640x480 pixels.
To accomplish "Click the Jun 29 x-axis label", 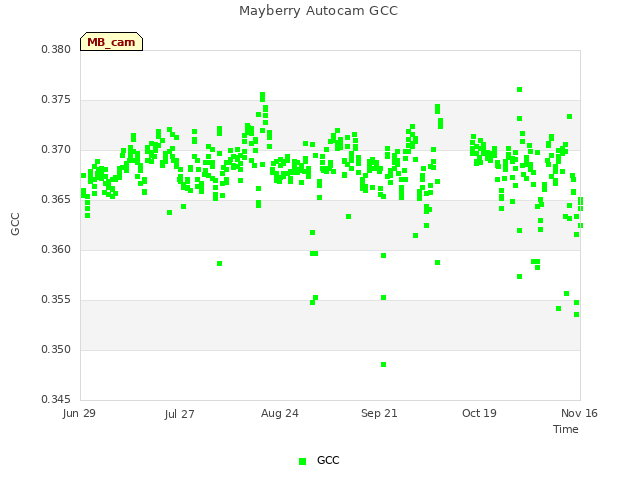I will [79, 413].
